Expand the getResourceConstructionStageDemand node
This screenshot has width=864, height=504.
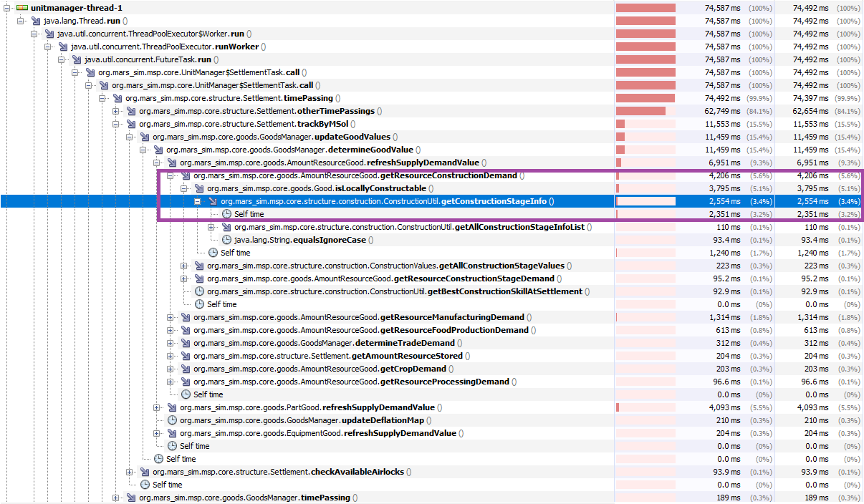pyautogui.click(x=183, y=278)
